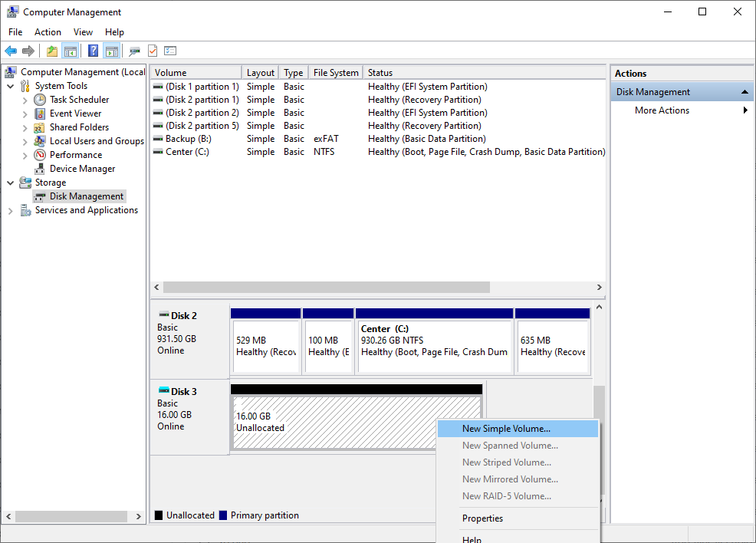Collapse the Storage tree node

pos(10,183)
